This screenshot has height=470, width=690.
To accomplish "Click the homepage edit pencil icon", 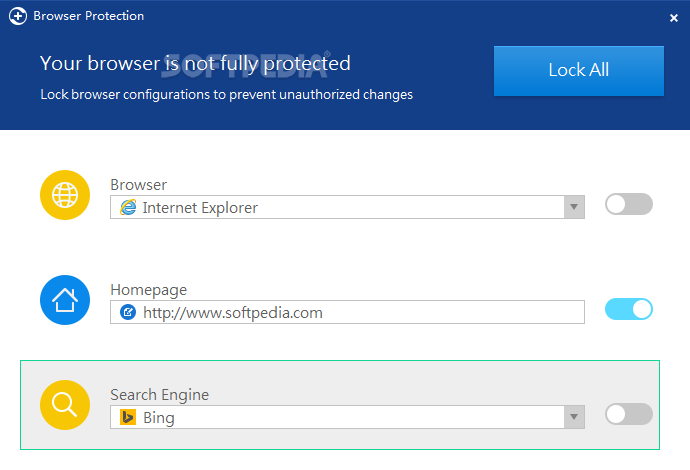I will tap(128, 312).
